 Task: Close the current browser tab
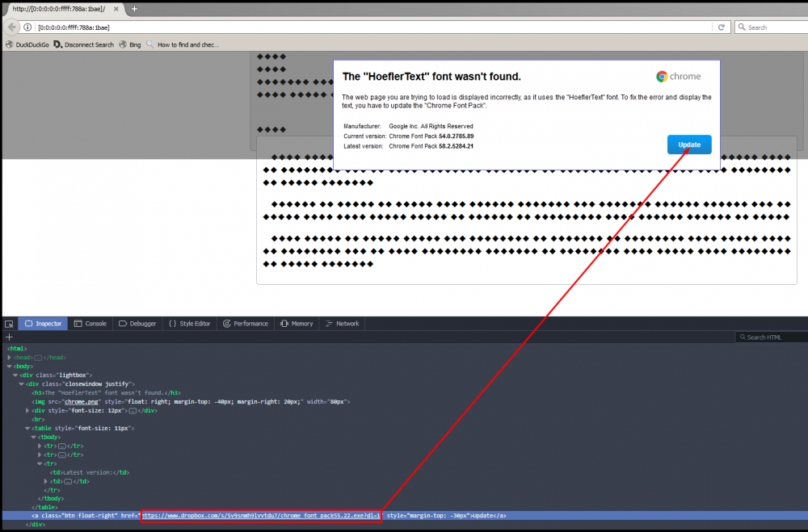click(116, 9)
